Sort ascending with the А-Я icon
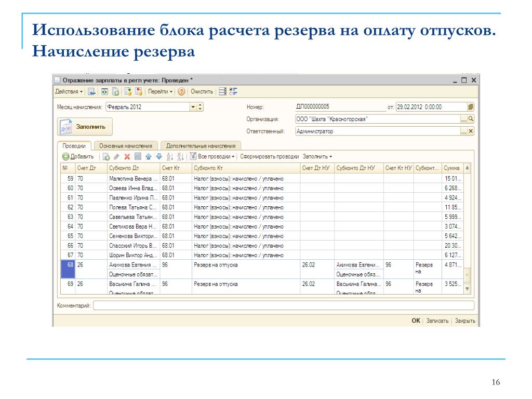 170,157
